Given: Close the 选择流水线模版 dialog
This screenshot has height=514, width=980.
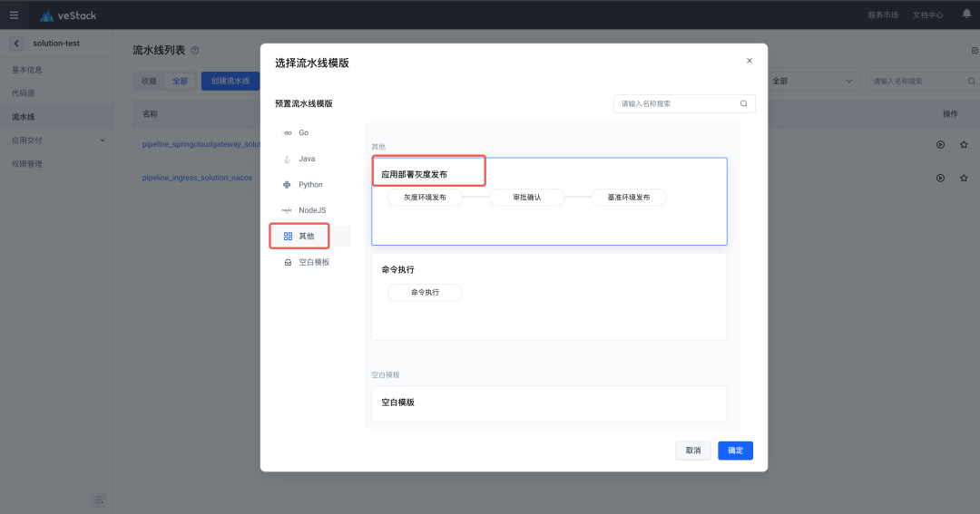Looking at the screenshot, I should (x=750, y=61).
